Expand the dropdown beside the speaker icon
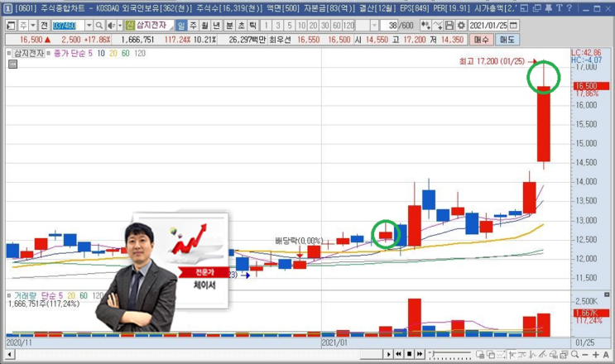The width and height of the screenshot is (615, 364). (x=120, y=26)
